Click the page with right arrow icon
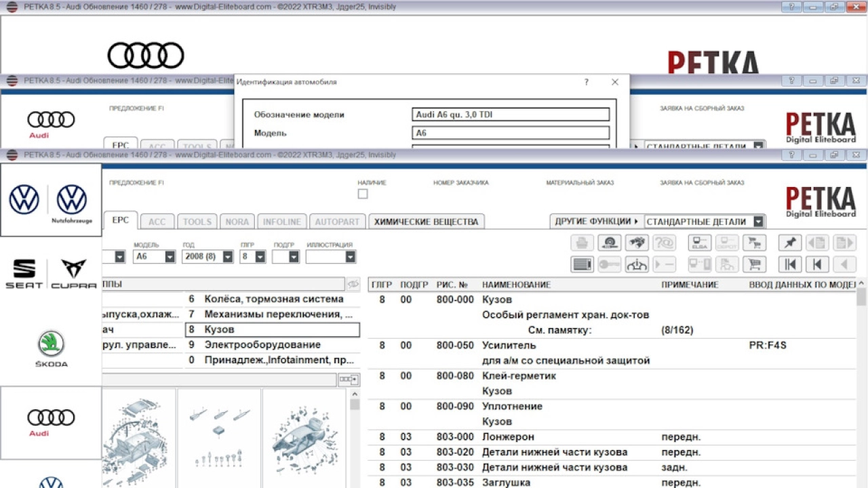 [x=844, y=243]
